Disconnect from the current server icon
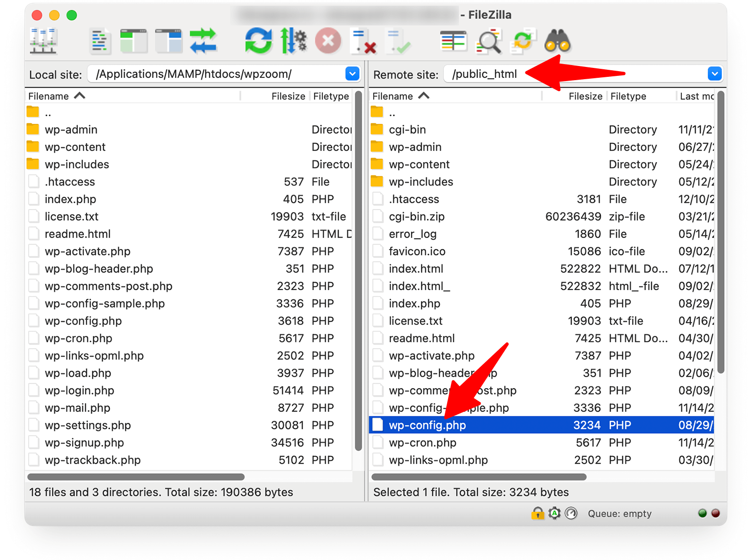The height and width of the screenshot is (560, 753). pyautogui.click(x=363, y=41)
